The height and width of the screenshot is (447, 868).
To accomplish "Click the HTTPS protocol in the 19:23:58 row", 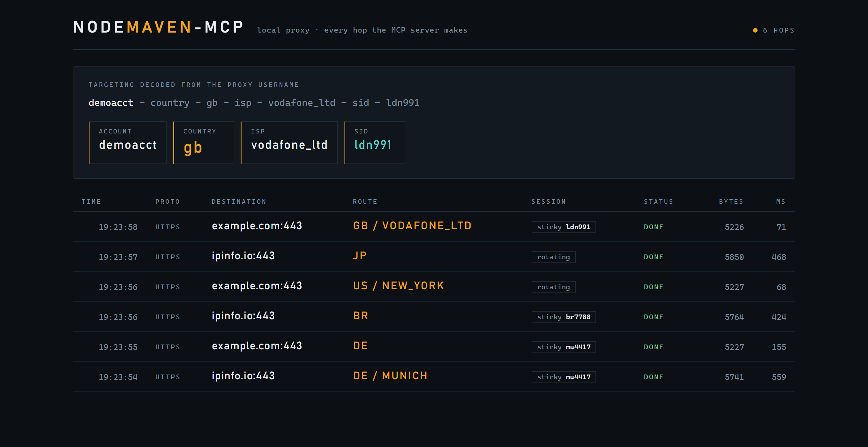I will (x=168, y=227).
